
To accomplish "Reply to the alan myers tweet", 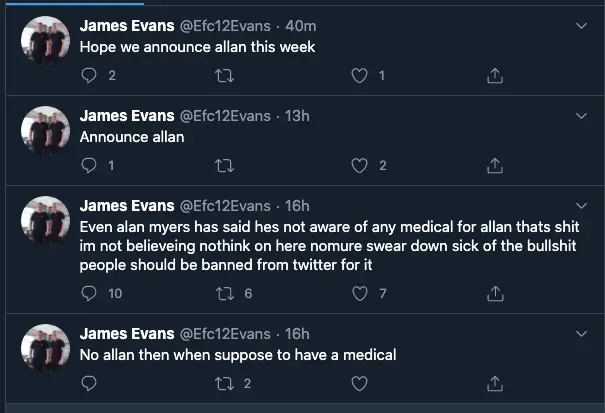I will click(x=89, y=294).
